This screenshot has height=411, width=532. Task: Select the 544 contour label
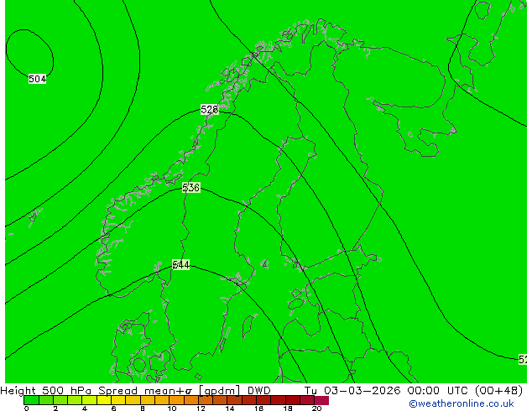tap(181, 264)
